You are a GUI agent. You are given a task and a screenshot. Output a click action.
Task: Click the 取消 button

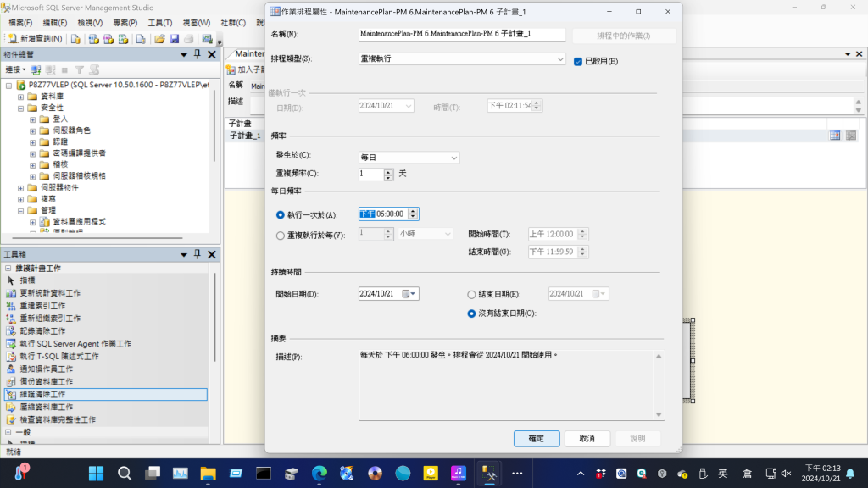tap(587, 438)
